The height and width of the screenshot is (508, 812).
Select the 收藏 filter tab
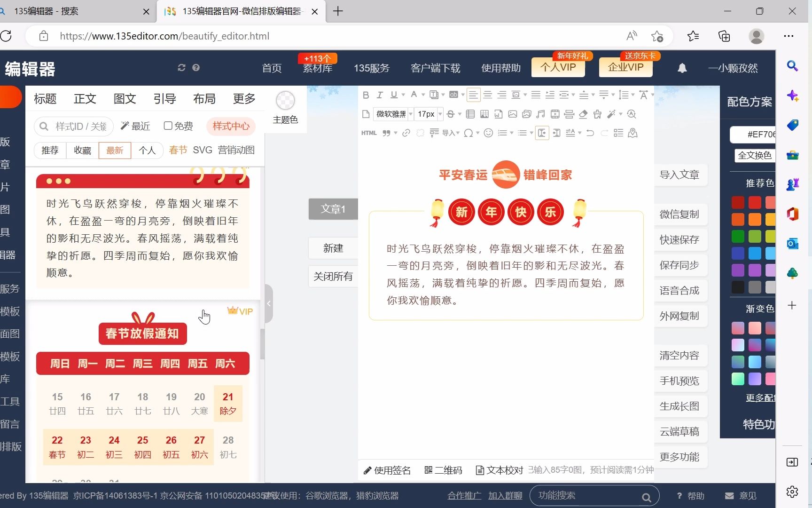tap(82, 150)
